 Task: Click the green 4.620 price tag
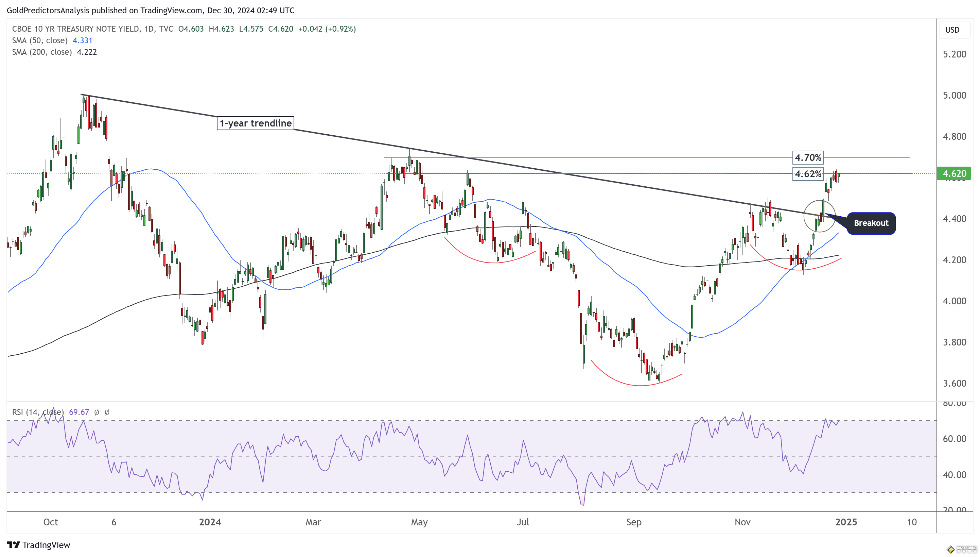(954, 174)
